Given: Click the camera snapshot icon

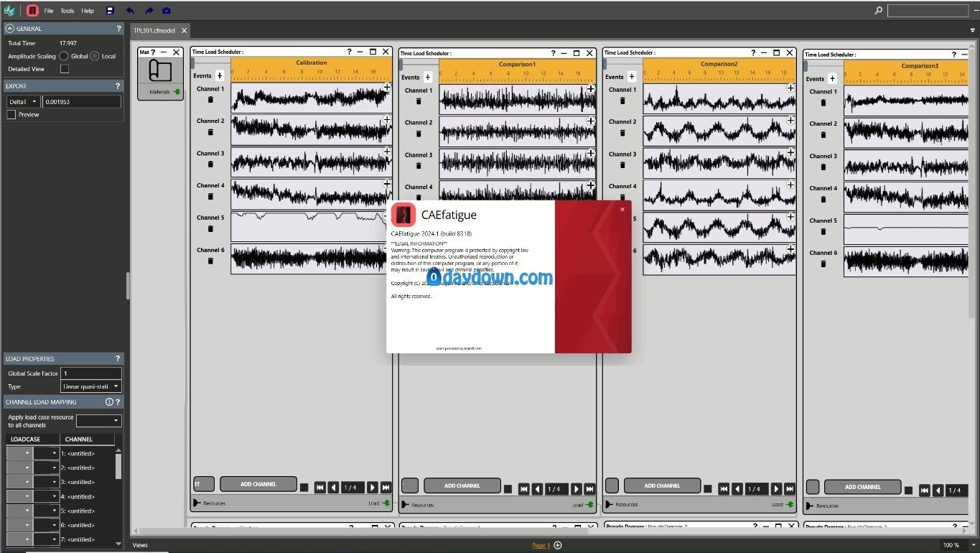Looking at the screenshot, I should click(x=167, y=11).
